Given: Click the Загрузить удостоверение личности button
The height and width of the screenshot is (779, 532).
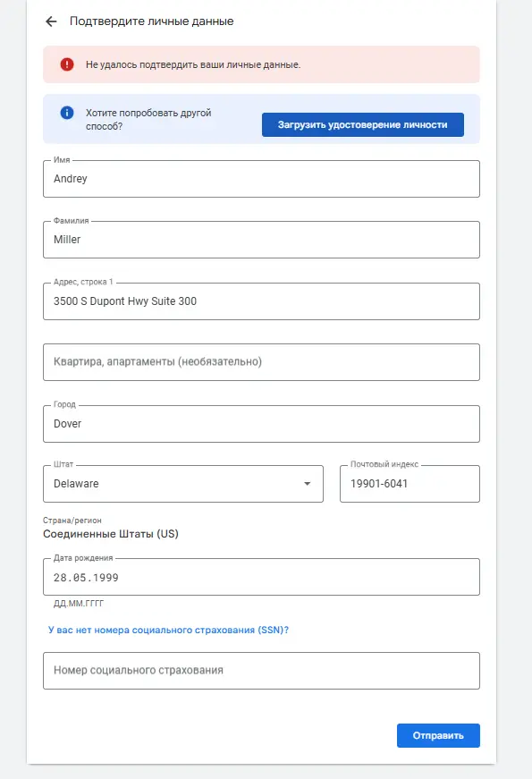Looking at the screenshot, I should click(x=363, y=124).
